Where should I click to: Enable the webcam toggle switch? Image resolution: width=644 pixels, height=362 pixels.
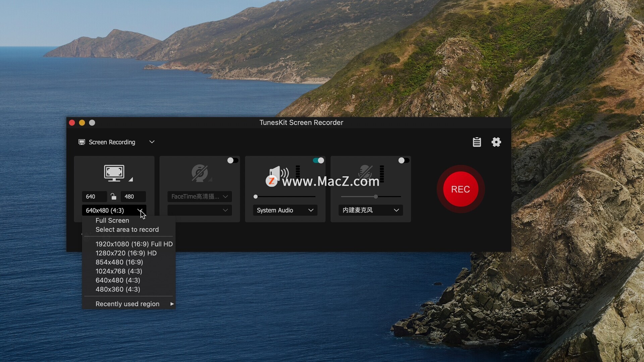tap(233, 161)
